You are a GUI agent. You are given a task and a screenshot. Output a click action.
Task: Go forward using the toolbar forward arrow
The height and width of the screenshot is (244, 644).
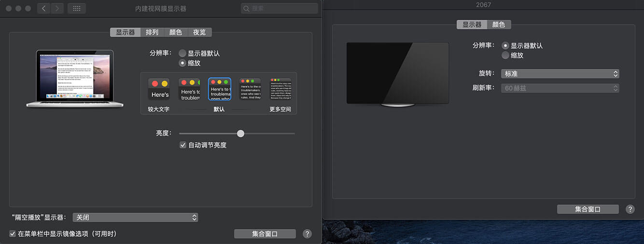click(x=57, y=8)
